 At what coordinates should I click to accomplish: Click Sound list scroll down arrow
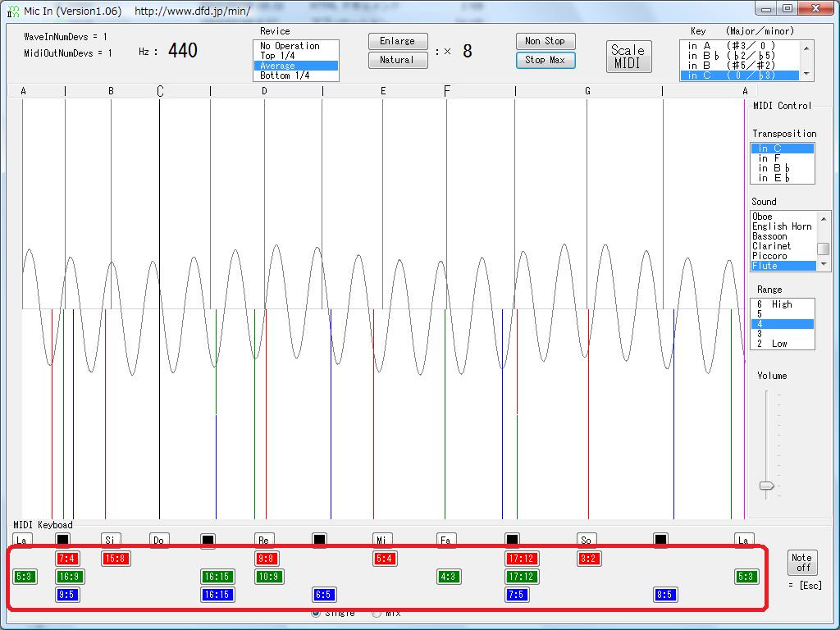[824, 264]
